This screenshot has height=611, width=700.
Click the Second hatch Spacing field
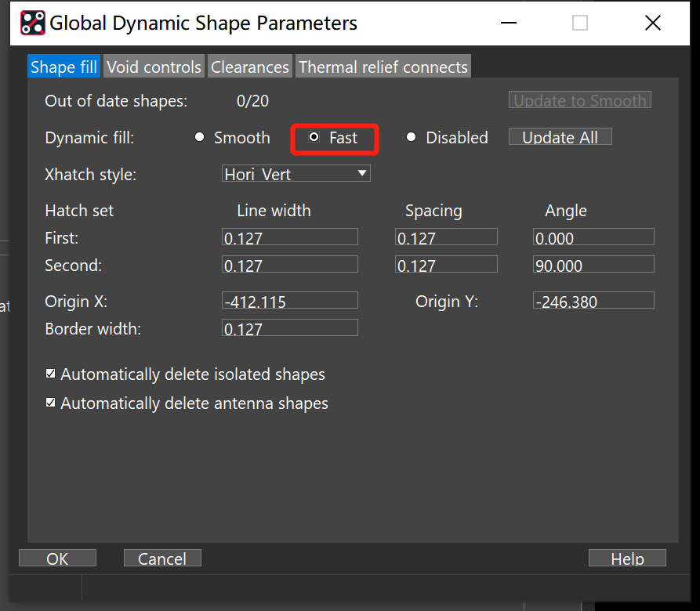[x=446, y=265]
